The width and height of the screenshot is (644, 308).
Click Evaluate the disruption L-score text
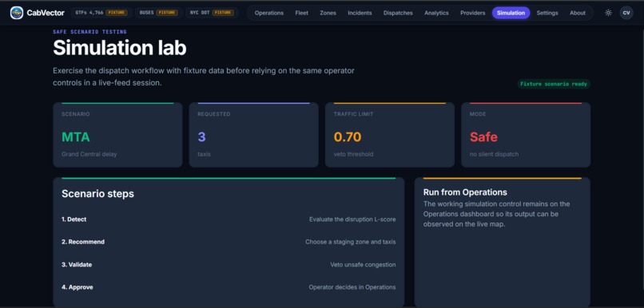point(352,219)
